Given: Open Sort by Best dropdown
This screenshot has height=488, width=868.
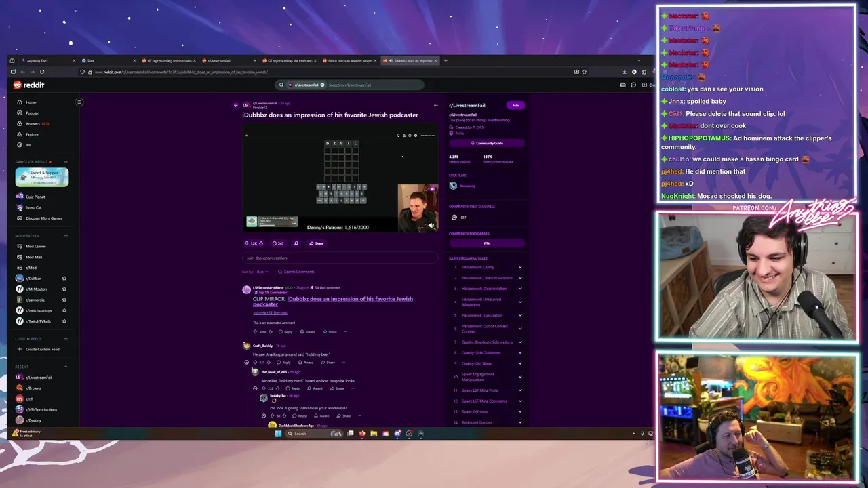Looking at the screenshot, I should [261, 272].
